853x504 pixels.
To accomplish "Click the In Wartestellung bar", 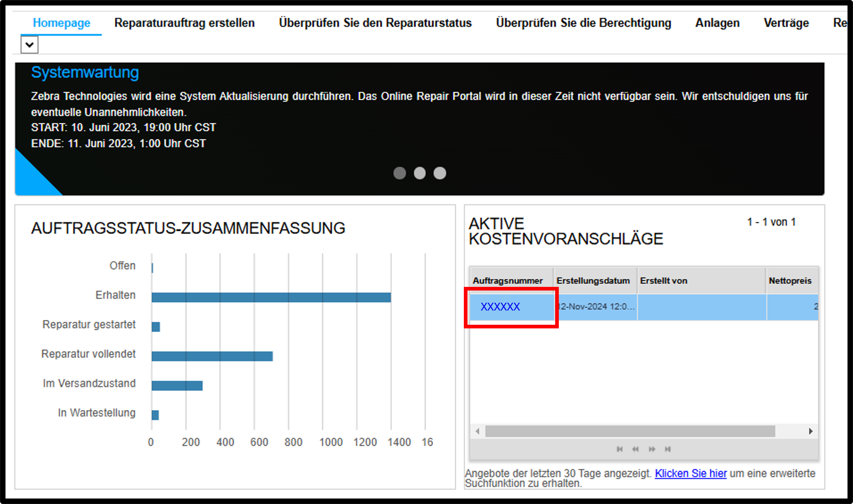I will point(155,415).
